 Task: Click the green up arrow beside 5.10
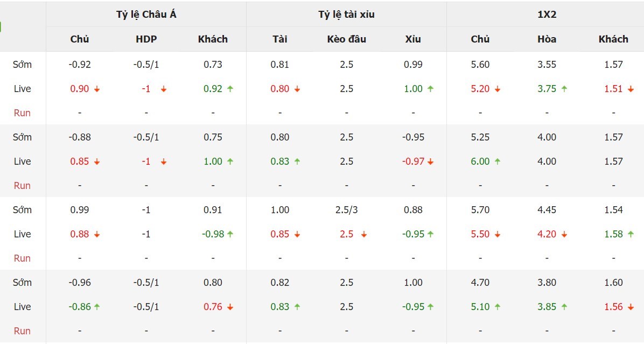tap(498, 307)
